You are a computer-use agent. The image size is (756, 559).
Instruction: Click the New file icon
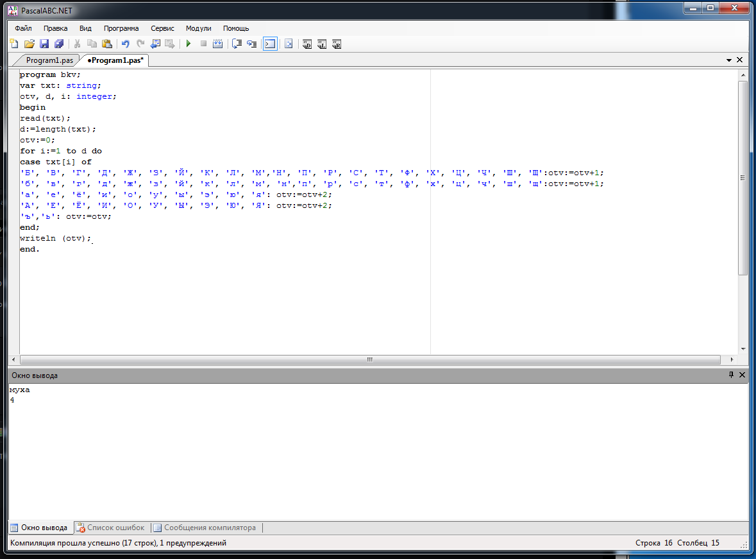point(14,44)
